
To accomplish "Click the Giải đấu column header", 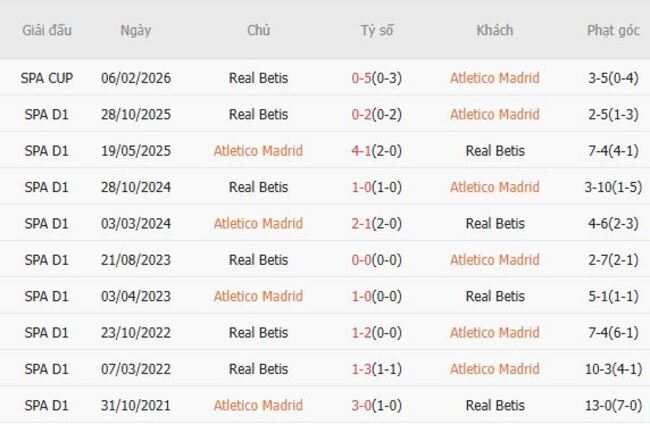I will (x=46, y=30).
